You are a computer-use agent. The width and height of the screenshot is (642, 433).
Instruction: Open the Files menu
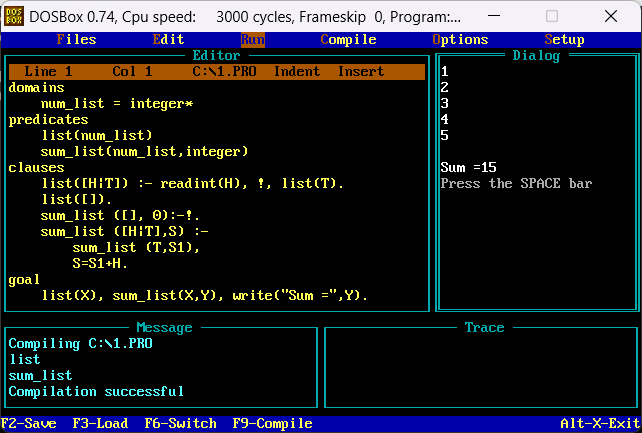pyautogui.click(x=77, y=40)
